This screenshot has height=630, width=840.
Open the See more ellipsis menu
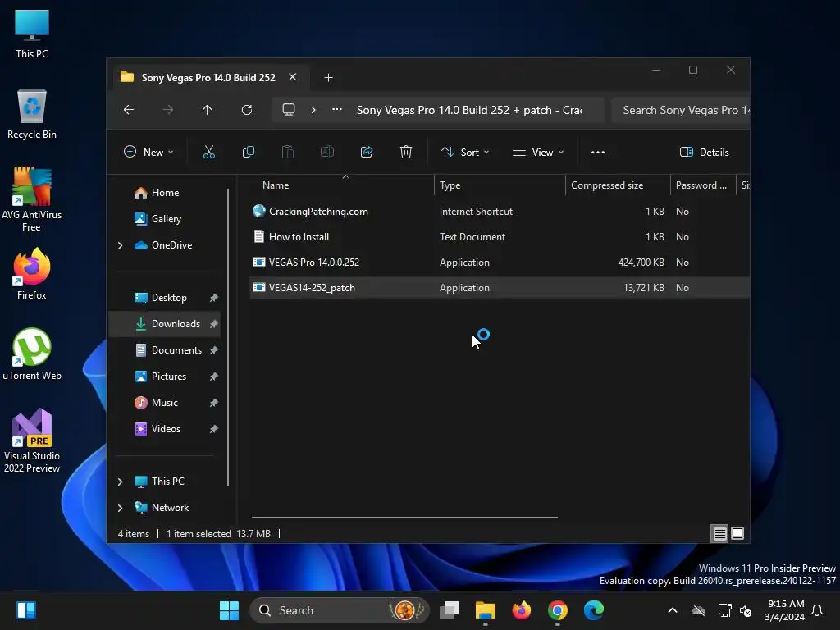(598, 152)
